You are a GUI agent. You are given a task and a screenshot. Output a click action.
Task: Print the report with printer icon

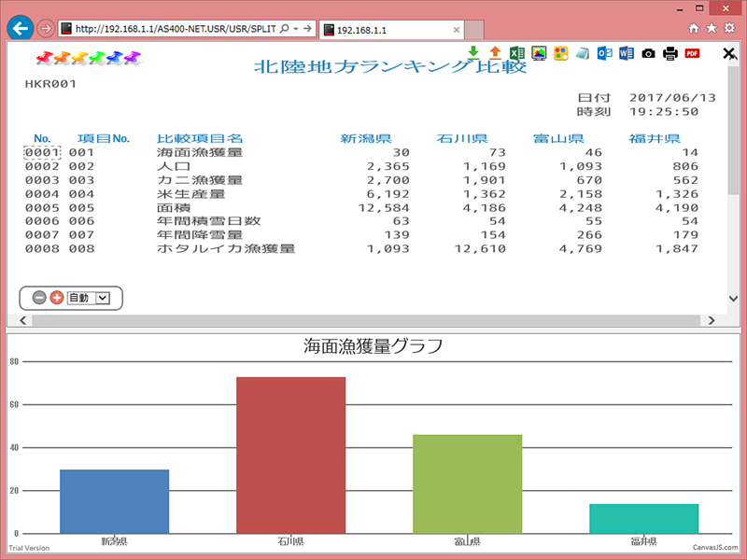(x=670, y=53)
